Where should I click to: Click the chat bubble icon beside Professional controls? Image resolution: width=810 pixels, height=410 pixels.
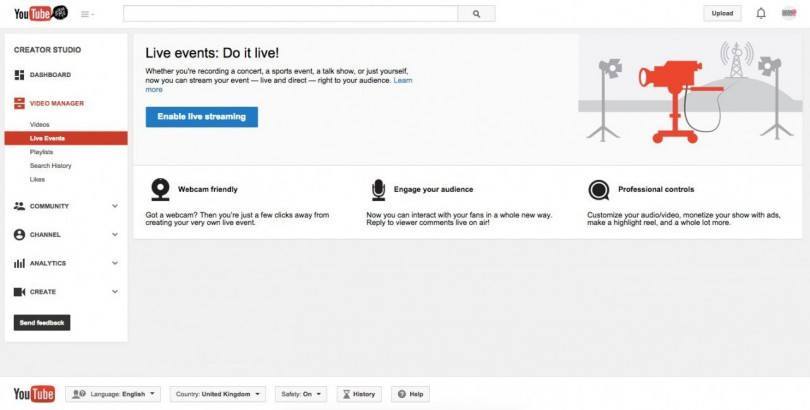tap(598, 190)
